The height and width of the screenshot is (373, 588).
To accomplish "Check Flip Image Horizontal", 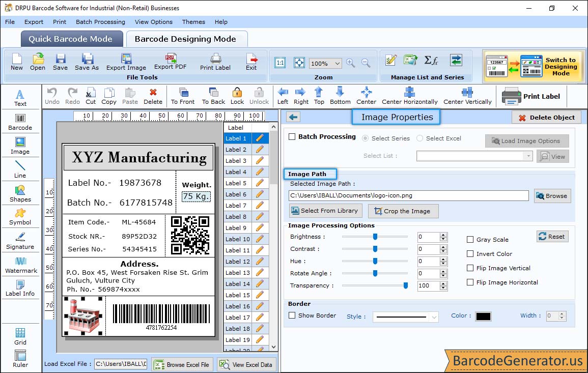I will coord(470,282).
